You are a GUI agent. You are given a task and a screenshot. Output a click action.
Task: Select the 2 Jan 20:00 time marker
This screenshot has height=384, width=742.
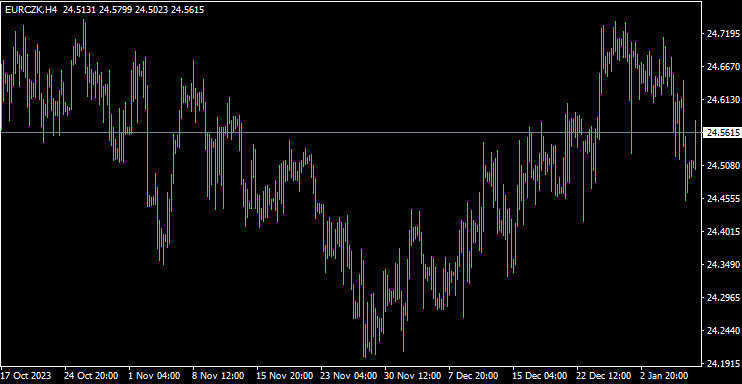[x=666, y=376]
